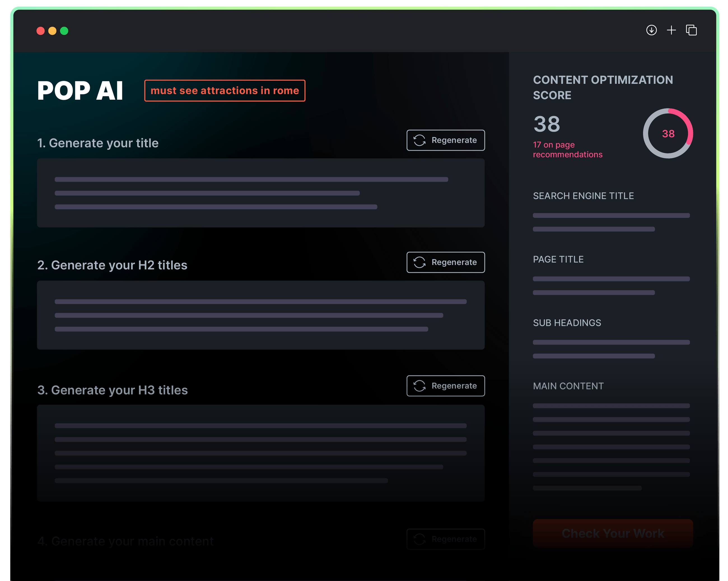The width and height of the screenshot is (728, 581).
Task: Expand the SUB HEADINGS recommendations section
Action: (x=567, y=323)
